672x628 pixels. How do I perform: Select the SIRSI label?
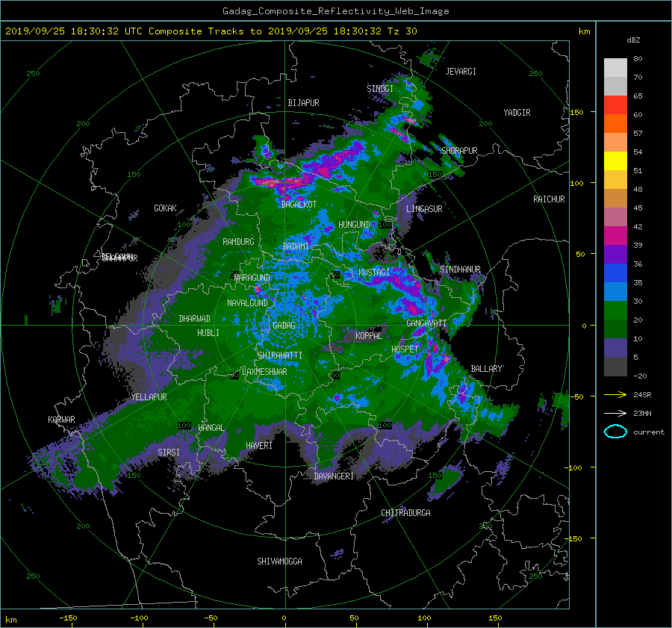point(169,453)
